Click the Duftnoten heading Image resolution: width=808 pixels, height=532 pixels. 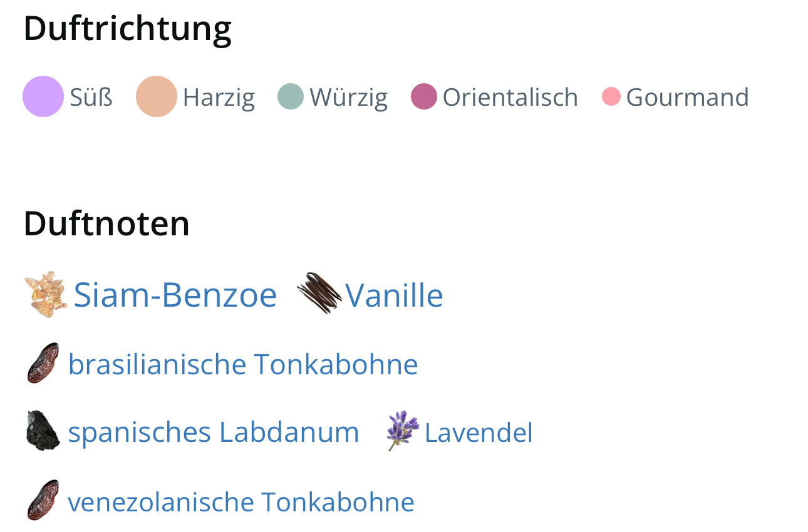[x=106, y=223]
